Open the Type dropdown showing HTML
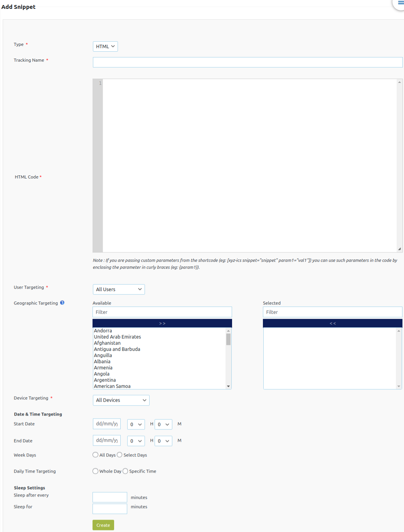This screenshot has height=532, width=404. 105,46
